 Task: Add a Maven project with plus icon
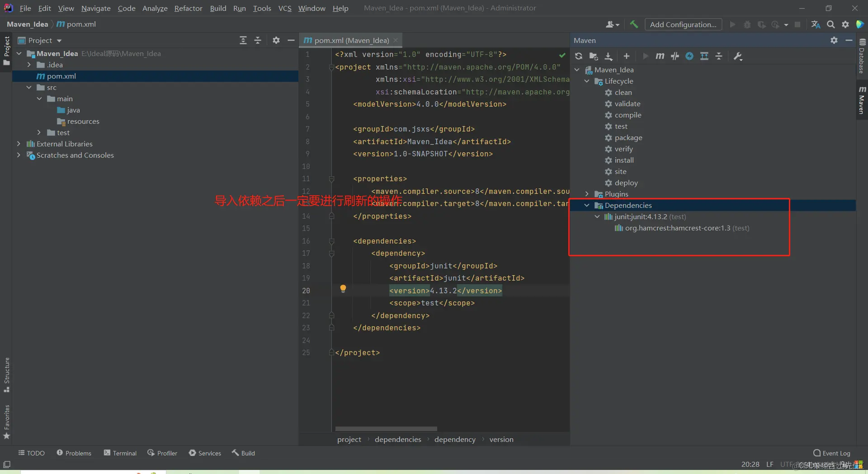click(627, 56)
